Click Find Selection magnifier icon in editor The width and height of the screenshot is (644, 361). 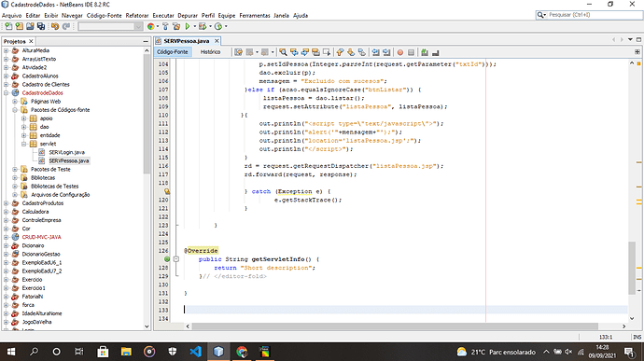click(283, 52)
